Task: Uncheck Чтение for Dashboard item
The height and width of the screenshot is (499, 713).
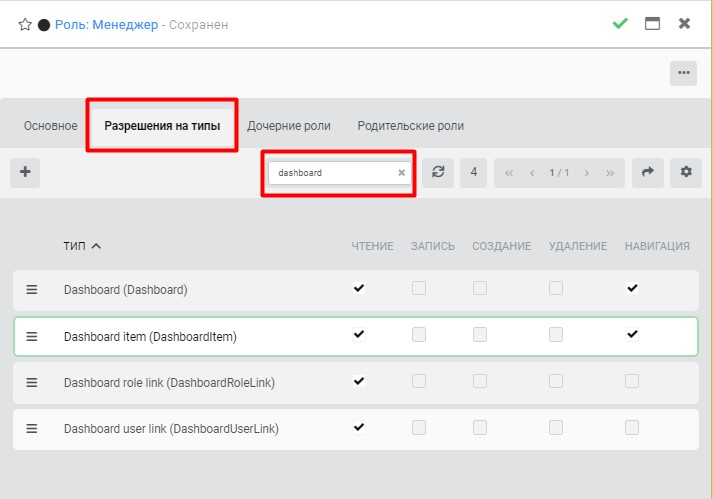Action: pyautogui.click(x=359, y=334)
